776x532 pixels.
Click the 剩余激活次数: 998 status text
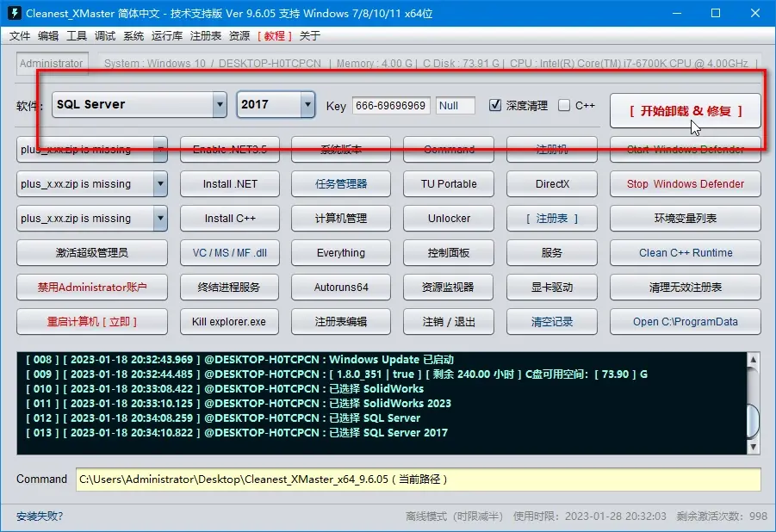click(722, 517)
